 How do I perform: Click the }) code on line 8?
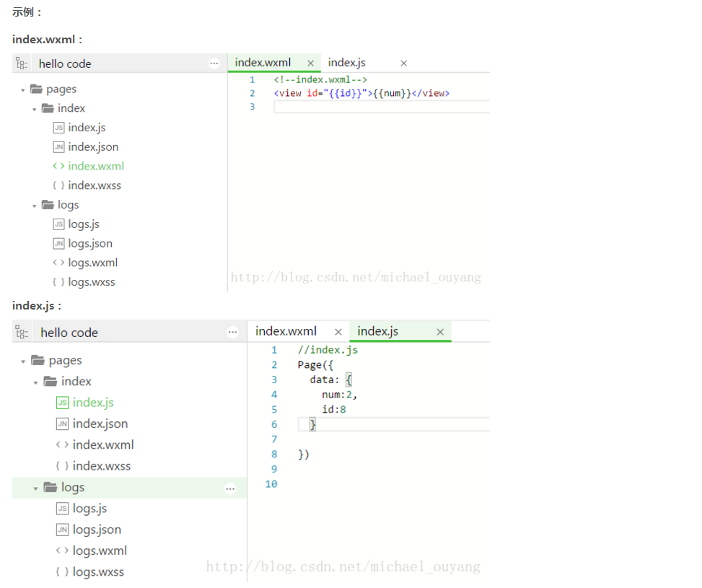point(304,454)
